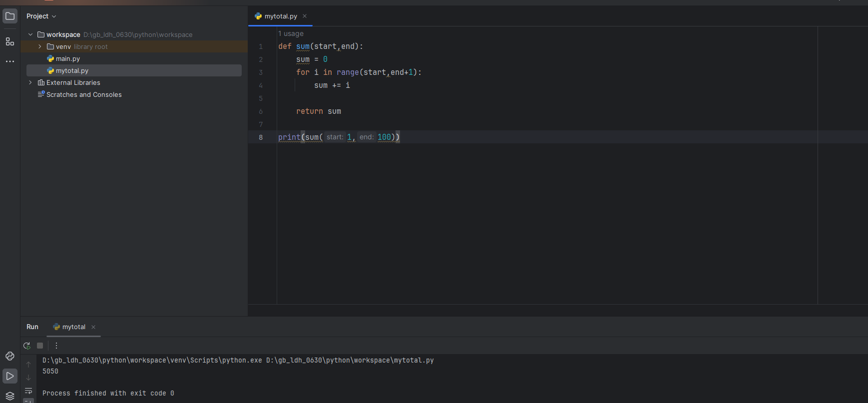Collapse the workspace folder chevron
The image size is (868, 403).
point(30,34)
